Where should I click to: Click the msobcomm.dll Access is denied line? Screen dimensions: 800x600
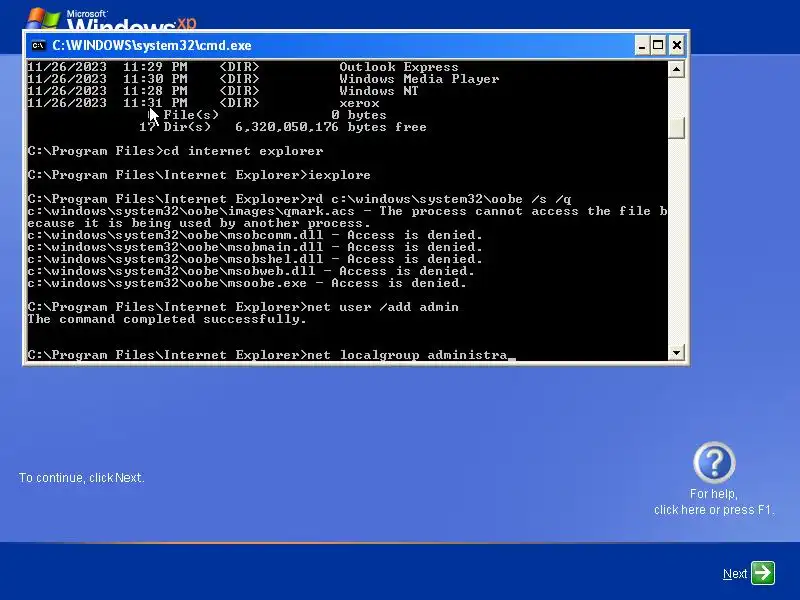[x=255, y=235]
